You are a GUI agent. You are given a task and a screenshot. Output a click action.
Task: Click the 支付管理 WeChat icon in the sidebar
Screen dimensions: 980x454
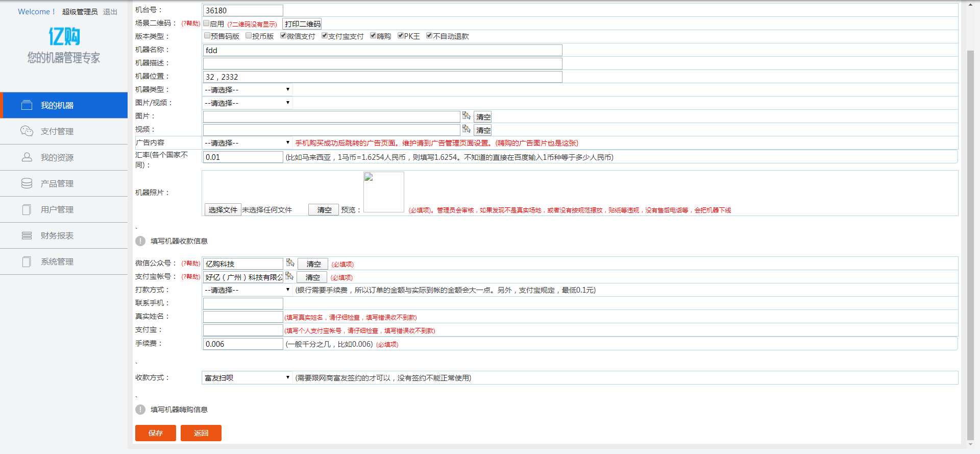[x=27, y=131]
